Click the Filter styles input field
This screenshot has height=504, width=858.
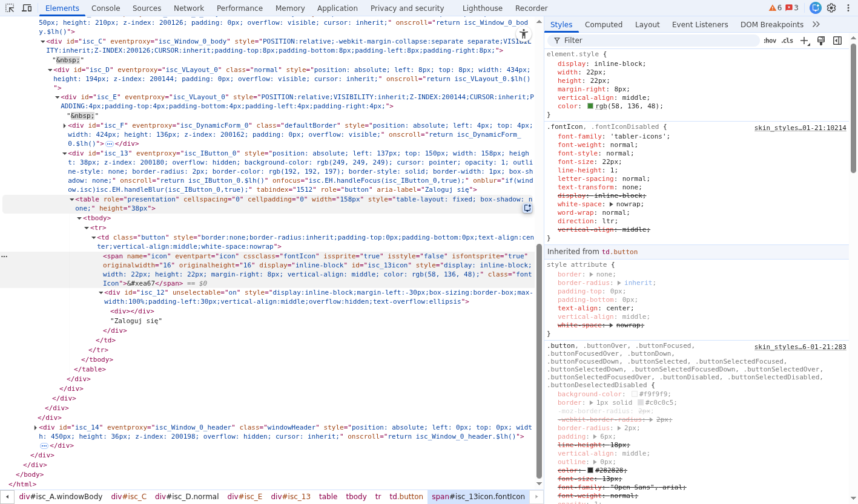(657, 41)
